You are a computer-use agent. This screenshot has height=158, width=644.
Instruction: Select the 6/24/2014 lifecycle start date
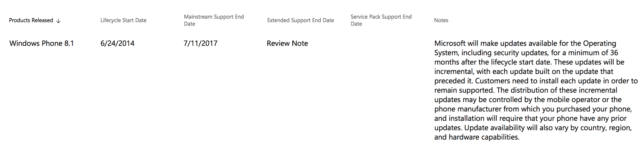[x=117, y=43]
